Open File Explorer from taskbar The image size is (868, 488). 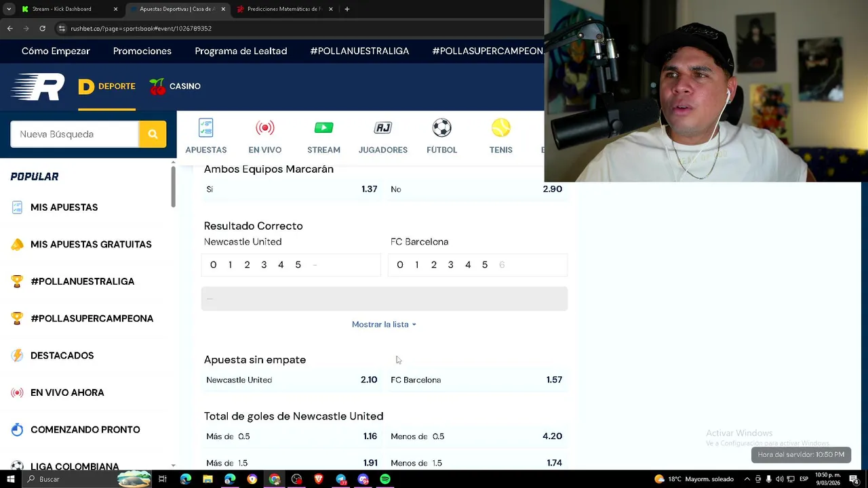coord(208,479)
